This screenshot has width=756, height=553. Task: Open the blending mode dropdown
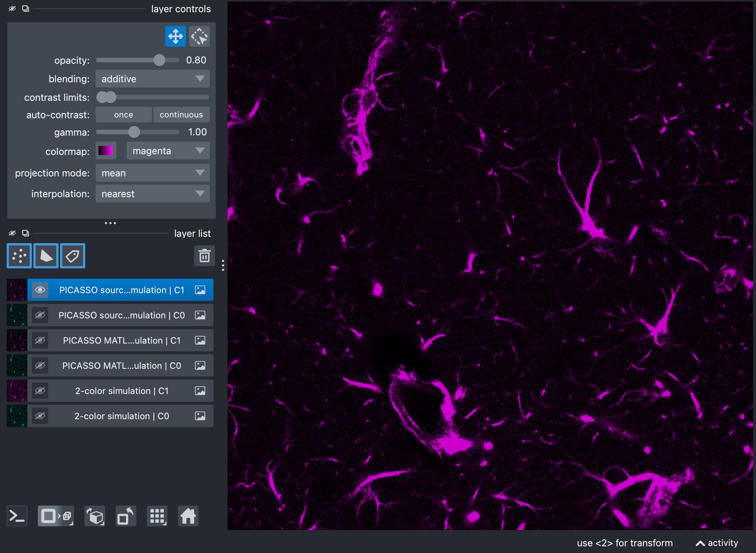click(x=153, y=79)
